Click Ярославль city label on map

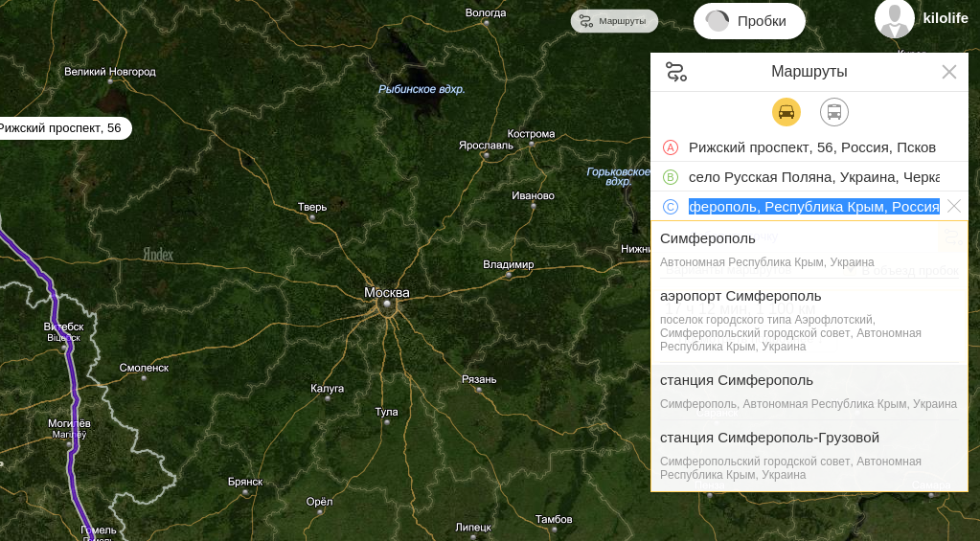(x=486, y=146)
